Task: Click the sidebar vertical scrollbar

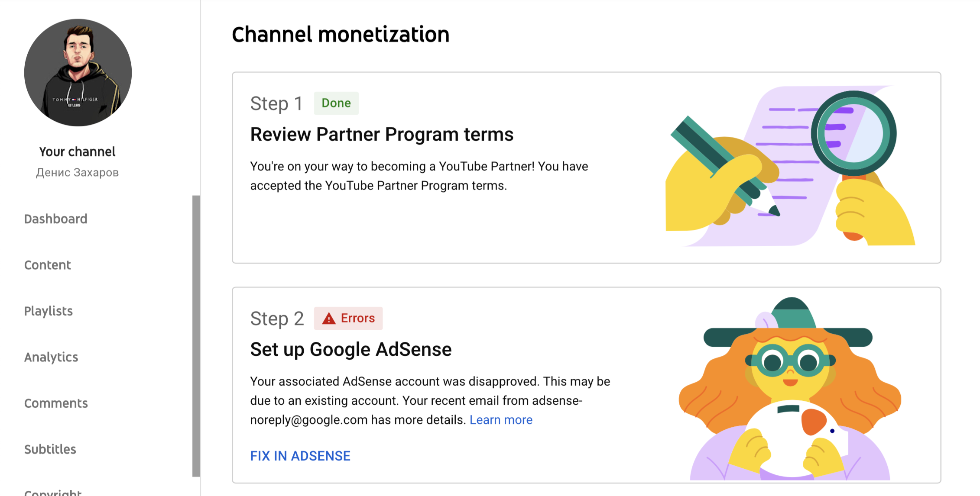Action: [x=196, y=335]
